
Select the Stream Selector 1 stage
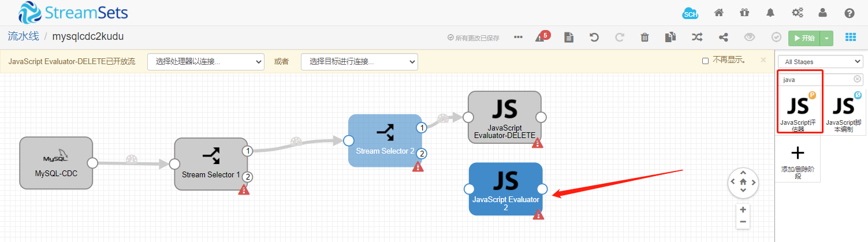tap(211, 163)
